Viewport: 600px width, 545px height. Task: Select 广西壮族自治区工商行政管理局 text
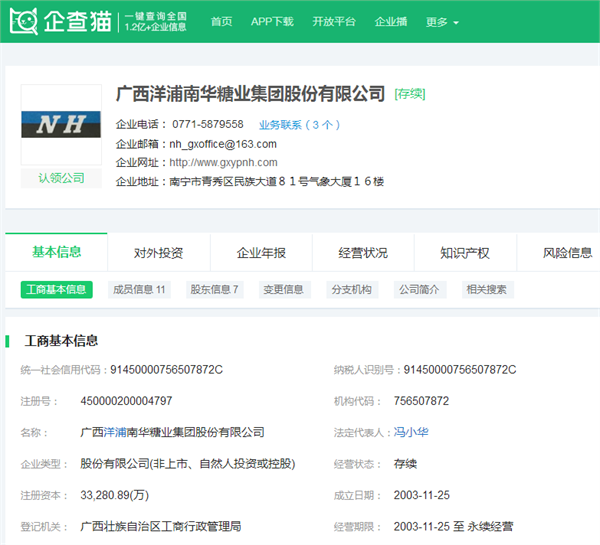[x=161, y=526]
